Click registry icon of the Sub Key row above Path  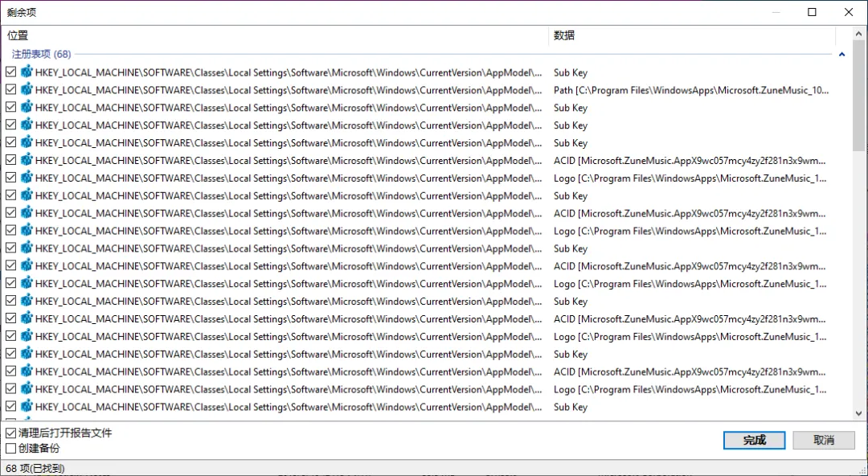pos(27,72)
